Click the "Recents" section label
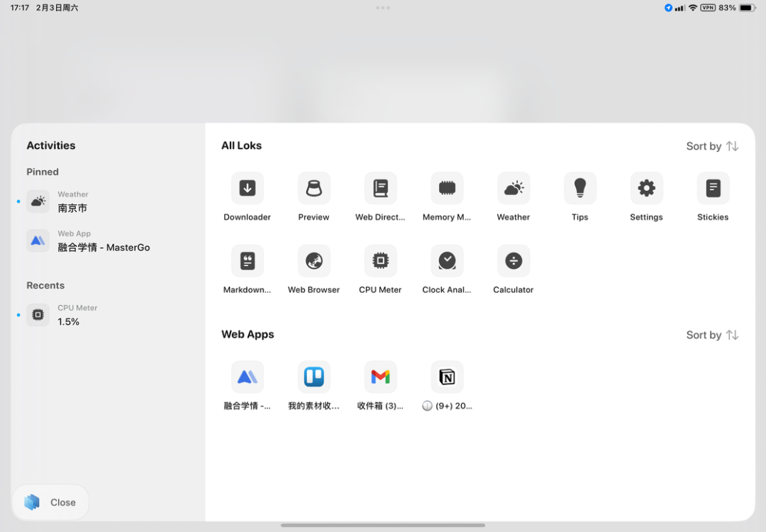This screenshot has height=532, width=766. (45, 285)
